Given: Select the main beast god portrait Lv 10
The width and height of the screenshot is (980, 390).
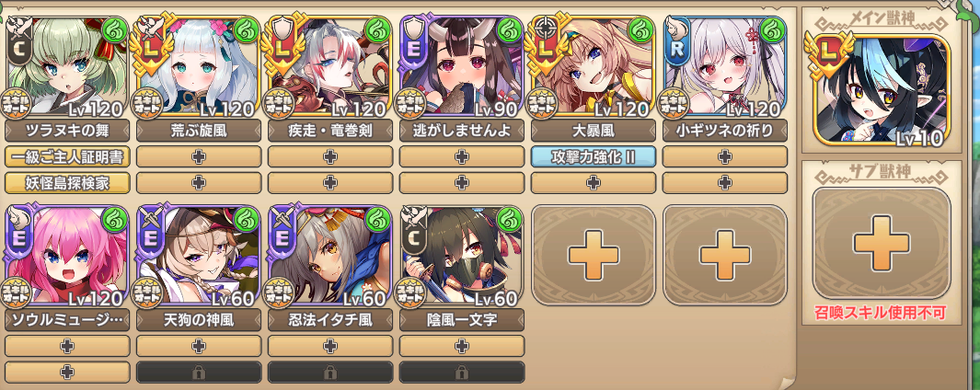Looking at the screenshot, I should click(x=882, y=91).
